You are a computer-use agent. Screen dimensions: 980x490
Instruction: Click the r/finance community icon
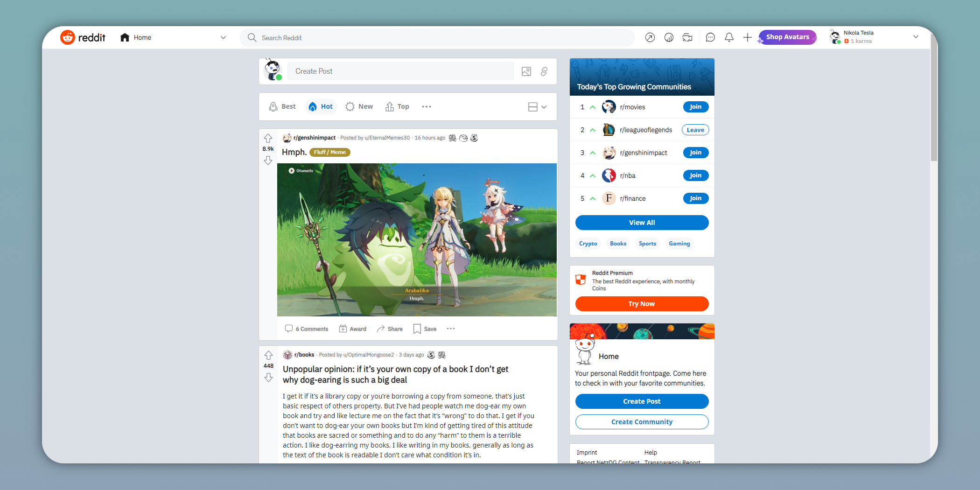pyautogui.click(x=609, y=198)
